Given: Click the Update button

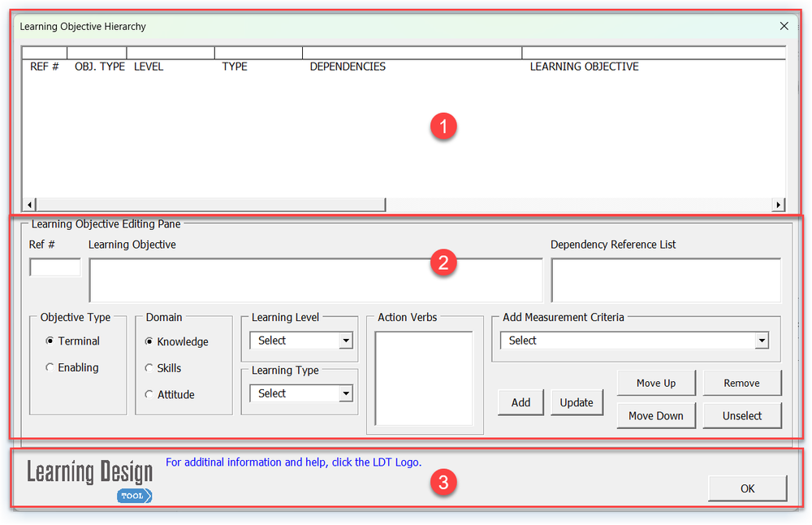Looking at the screenshot, I should [577, 401].
